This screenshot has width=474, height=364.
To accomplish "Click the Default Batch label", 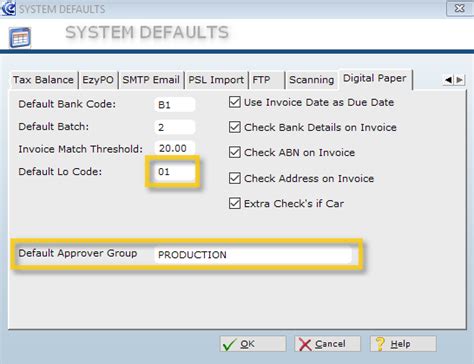I will click(54, 127).
